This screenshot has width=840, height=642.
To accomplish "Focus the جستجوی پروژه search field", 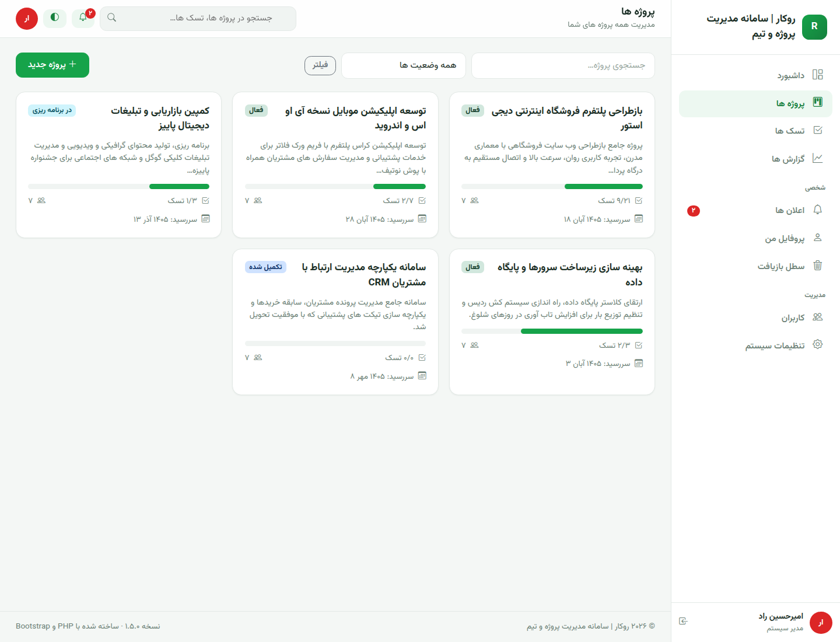I will (563, 65).
